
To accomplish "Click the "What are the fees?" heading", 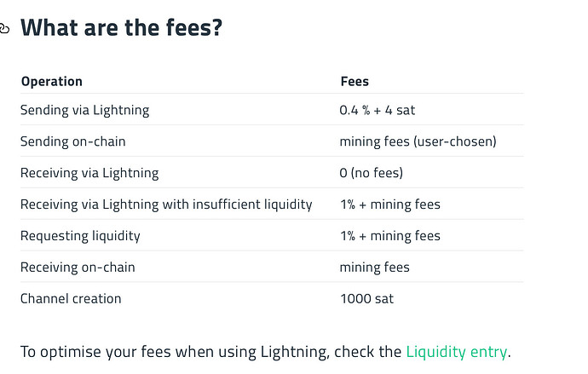I will coord(122,27).
